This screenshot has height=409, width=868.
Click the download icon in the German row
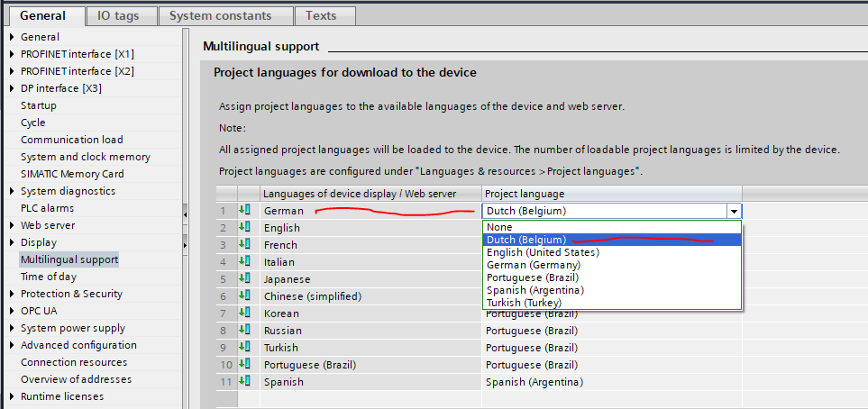tap(245, 211)
